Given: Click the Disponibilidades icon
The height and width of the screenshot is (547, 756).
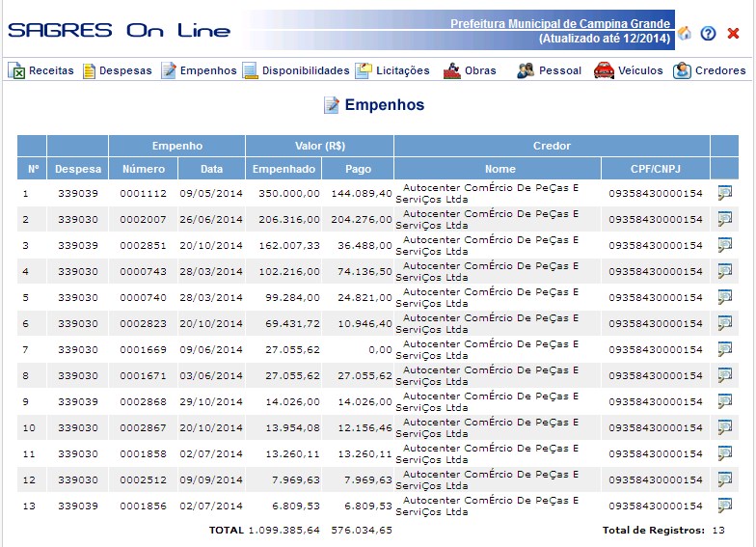Looking at the screenshot, I should click(x=251, y=71).
